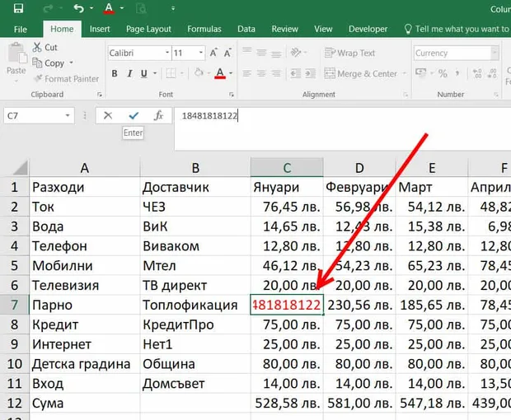Open the Page Layout tab
Screen dimensions: 511x420
click(x=148, y=29)
